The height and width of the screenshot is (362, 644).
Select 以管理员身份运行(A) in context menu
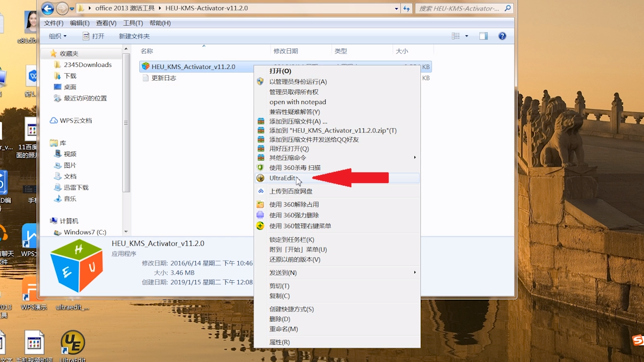(x=298, y=82)
